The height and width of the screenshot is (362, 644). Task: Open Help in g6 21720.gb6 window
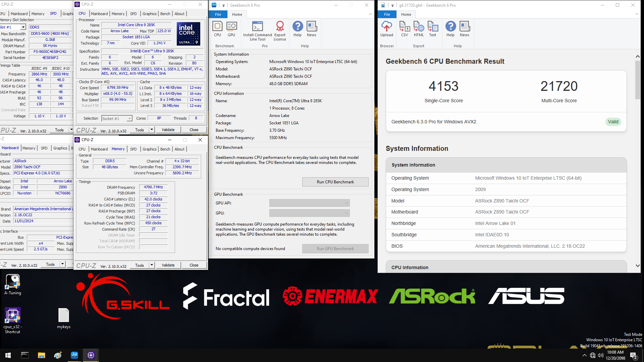(x=450, y=29)
